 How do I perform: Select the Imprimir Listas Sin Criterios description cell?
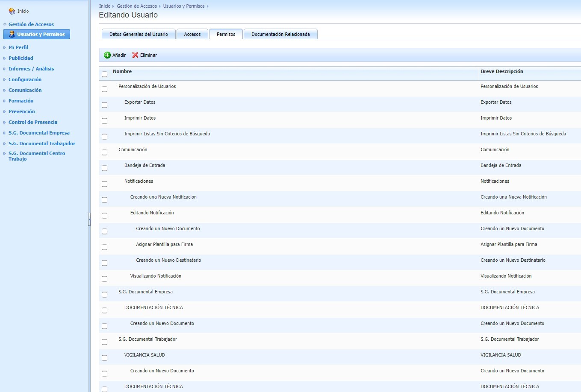(x=523, y=134)
